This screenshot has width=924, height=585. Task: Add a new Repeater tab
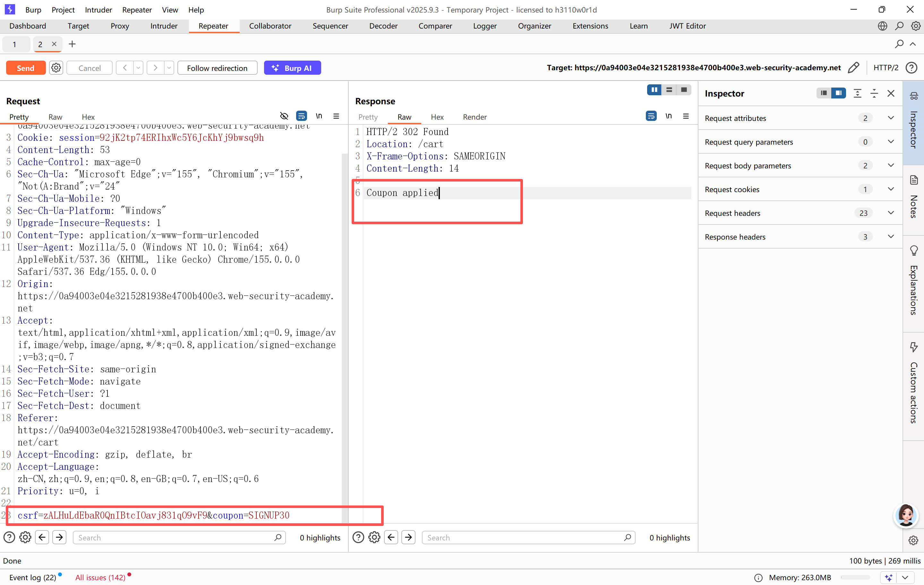(x=72, y=44)
